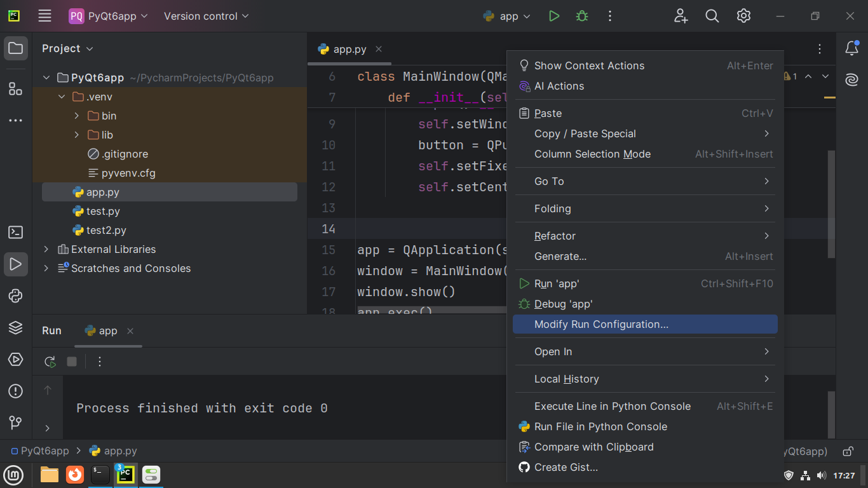Click volume icon in system tray

coord(822,475)
